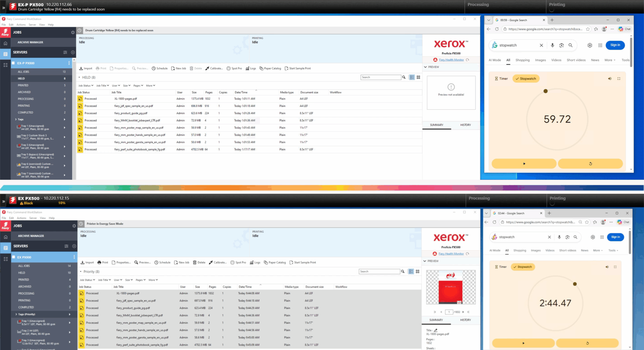Mute the sound in the top stopwatch widget

pyautogui.click(x=610, y=79)
